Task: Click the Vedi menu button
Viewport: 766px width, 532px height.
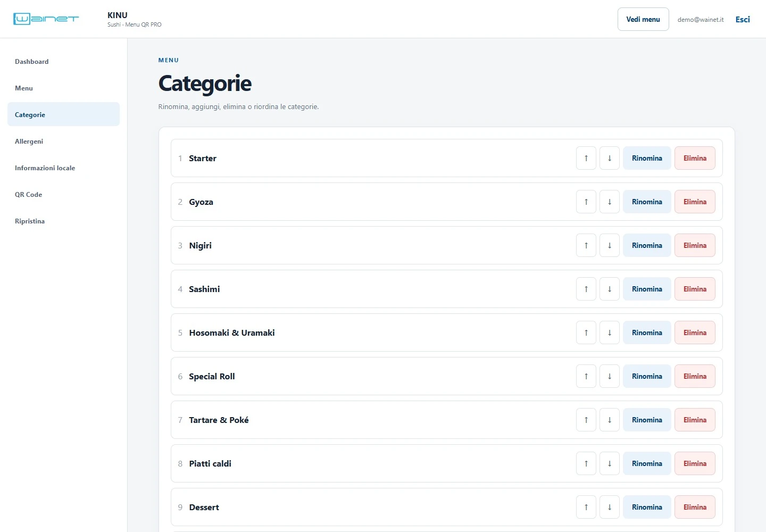Action: point(643,19)
